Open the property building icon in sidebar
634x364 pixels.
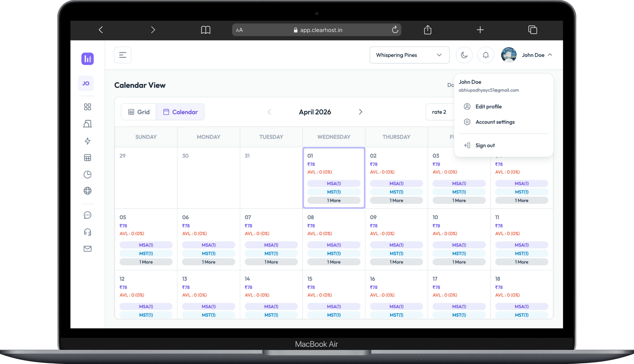(87, 124)
